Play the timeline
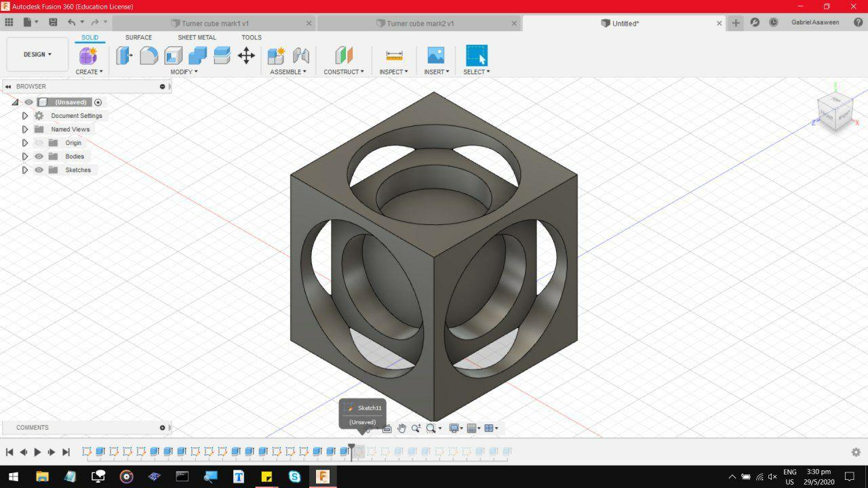868x488 pixels. (37, 452)
